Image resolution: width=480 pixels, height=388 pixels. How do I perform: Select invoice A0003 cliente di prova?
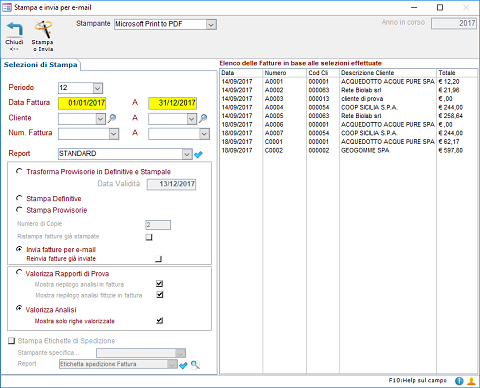[x=348, y=99]
